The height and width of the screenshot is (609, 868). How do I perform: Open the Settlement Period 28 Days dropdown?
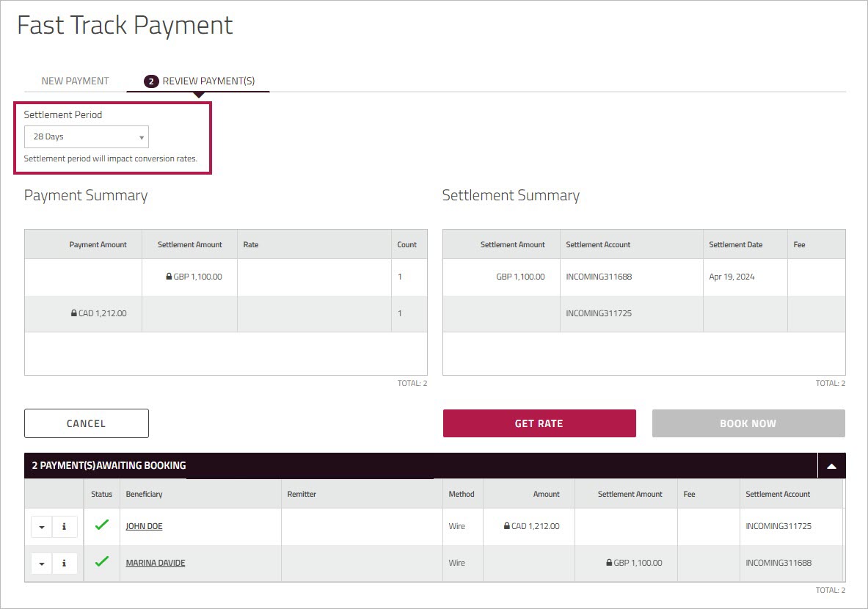tap(87, 136)
